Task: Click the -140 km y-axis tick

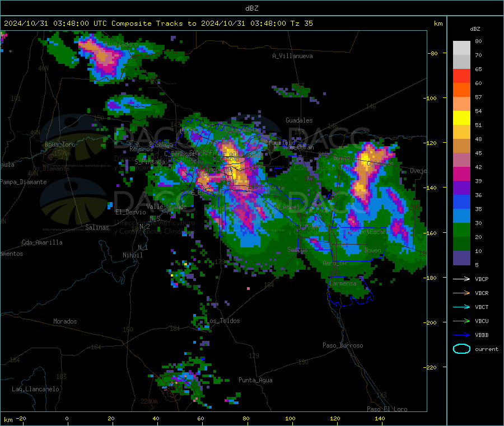Action: [431, 188]
